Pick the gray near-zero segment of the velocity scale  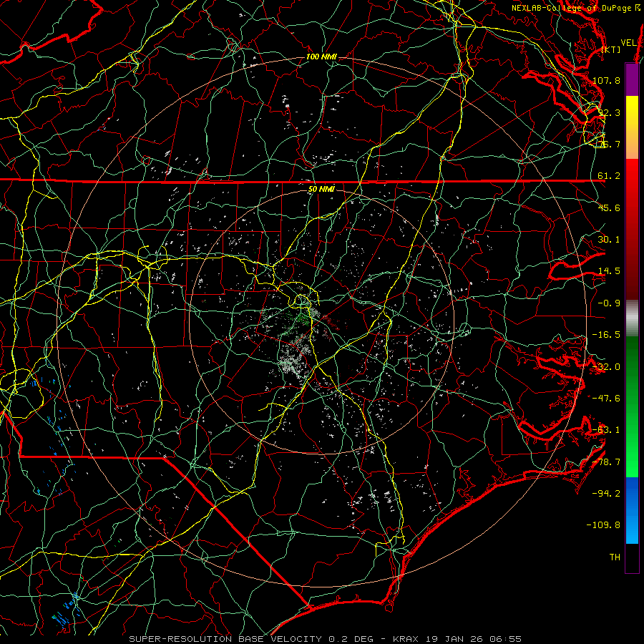pos(632,318)
